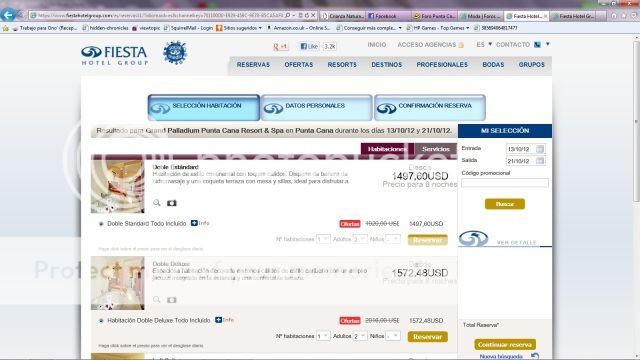Switch to the Servicios tab
The width and height of the screenshot is (640, 360).
436,149
